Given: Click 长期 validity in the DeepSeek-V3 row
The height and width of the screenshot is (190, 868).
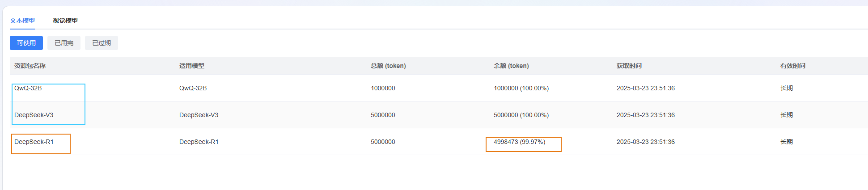Looking at the screenshot, I should tap(787, 115).
